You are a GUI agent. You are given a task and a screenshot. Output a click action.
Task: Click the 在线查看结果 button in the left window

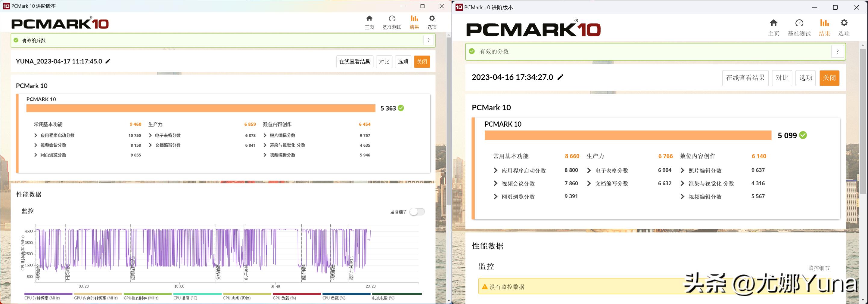[x=354, y=62]
